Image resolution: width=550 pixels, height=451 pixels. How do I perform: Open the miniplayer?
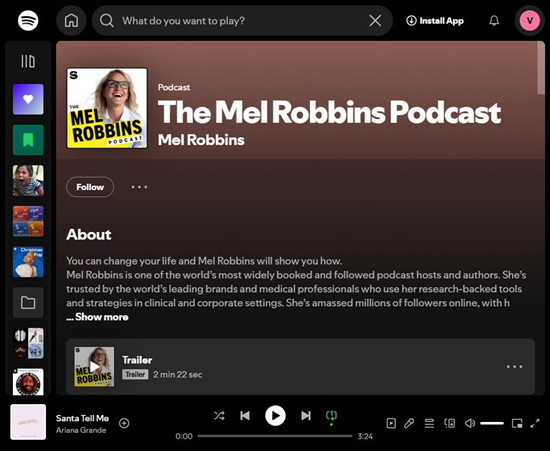click(x=517, y=423)
